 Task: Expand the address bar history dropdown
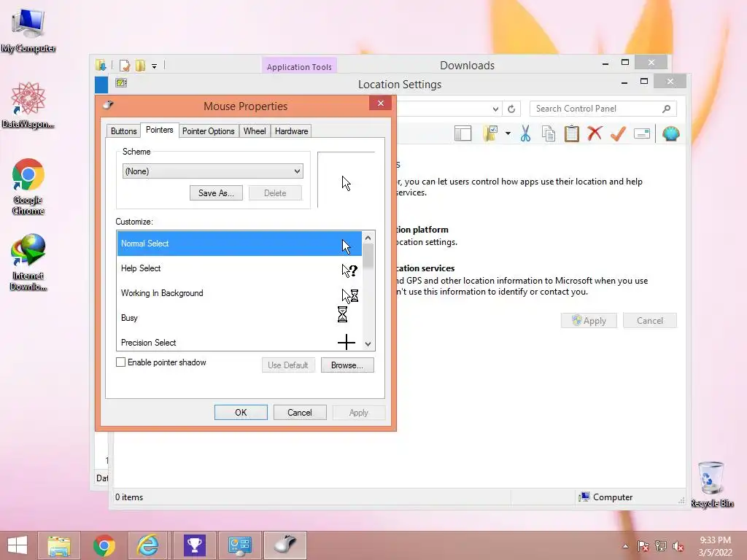point(495,109)
